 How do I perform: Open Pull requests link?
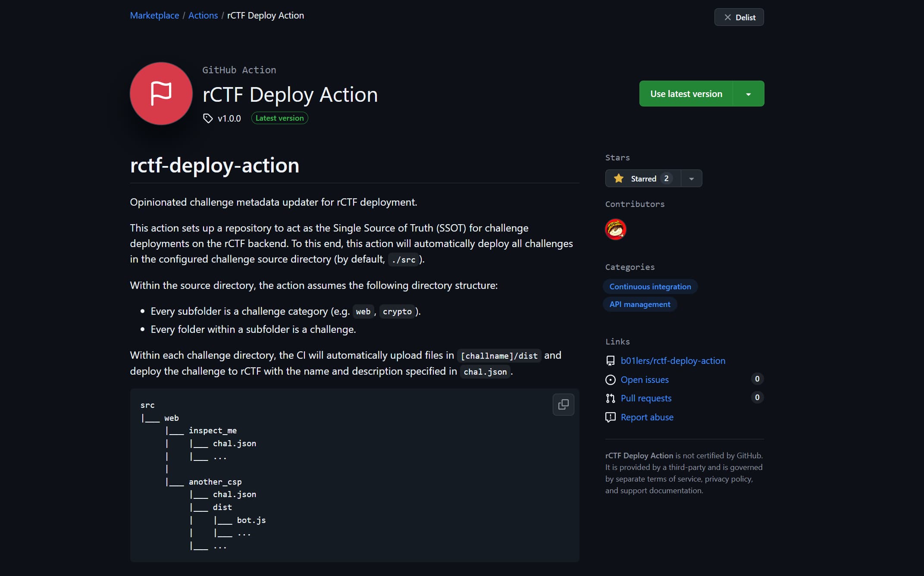click(x=646, y=398)
